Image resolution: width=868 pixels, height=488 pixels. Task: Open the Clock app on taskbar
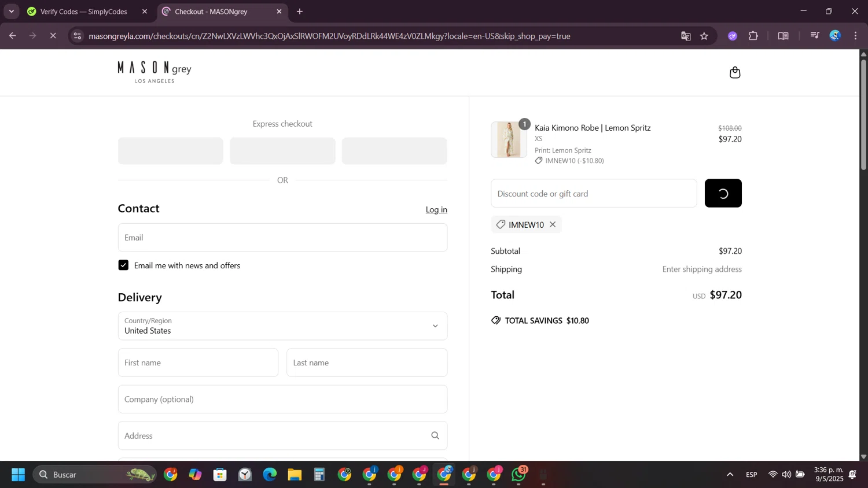point(245,475)
